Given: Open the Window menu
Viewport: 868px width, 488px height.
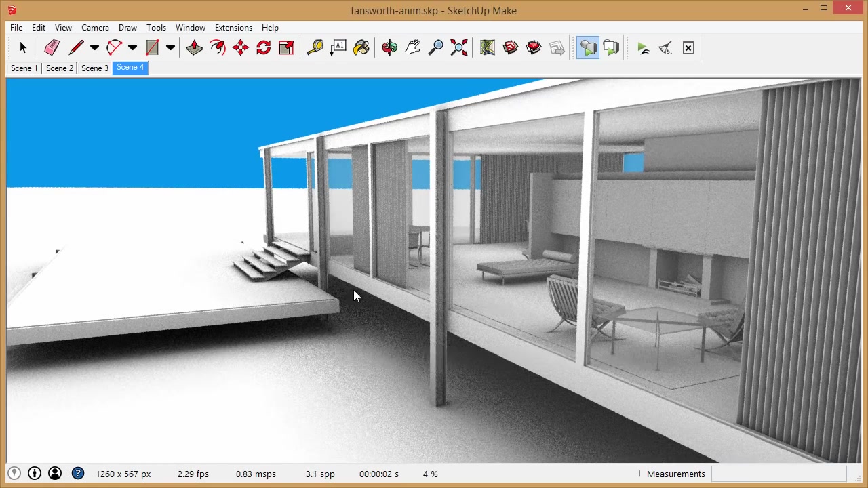Looking at the screenshot, I should point(191,28).
